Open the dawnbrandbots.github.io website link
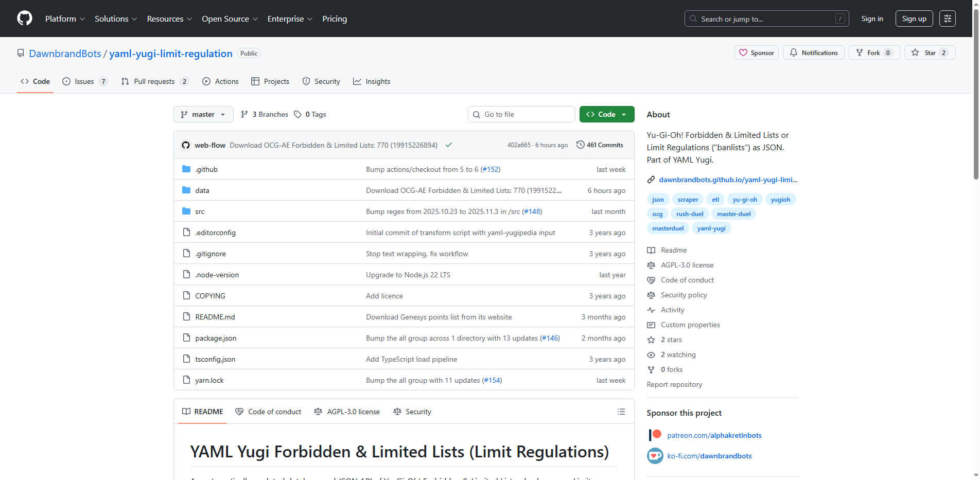 [728, 180]
